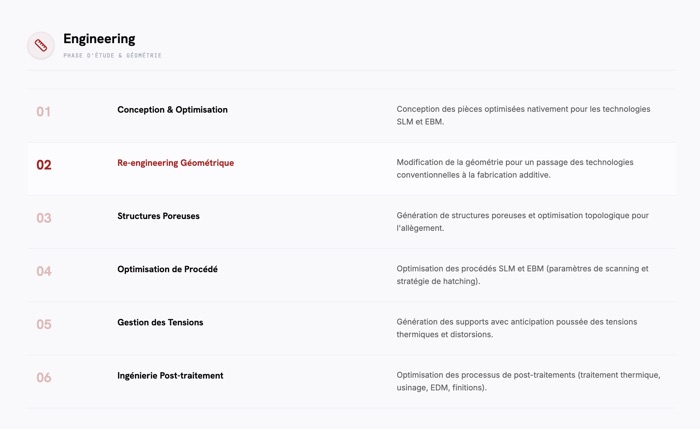Click the ruler icon beside Engineering
This screenshot has height=429, width=700.
point(41,46)
